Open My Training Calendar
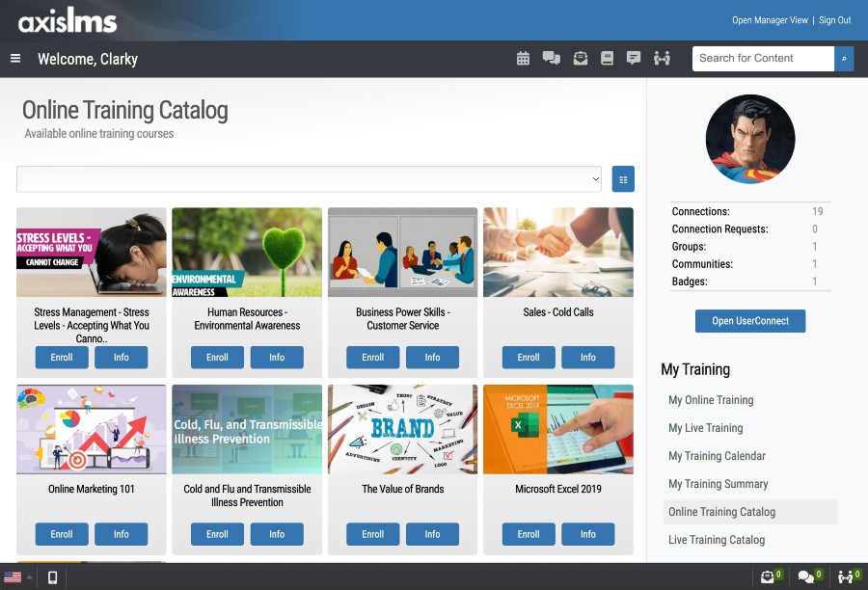Image resolution: width=868 pixels, height=590 pixels. point(717,456)
